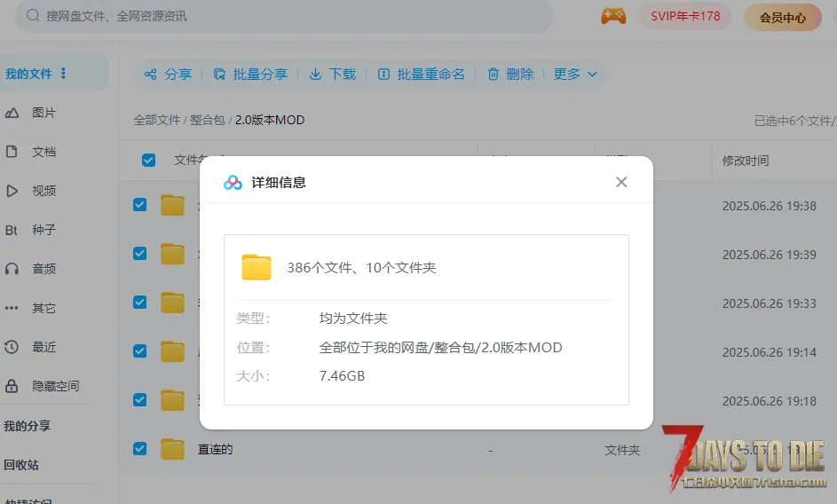
Task: Click the 已选中6个文件 status text
Action: (x=795, y=121)
